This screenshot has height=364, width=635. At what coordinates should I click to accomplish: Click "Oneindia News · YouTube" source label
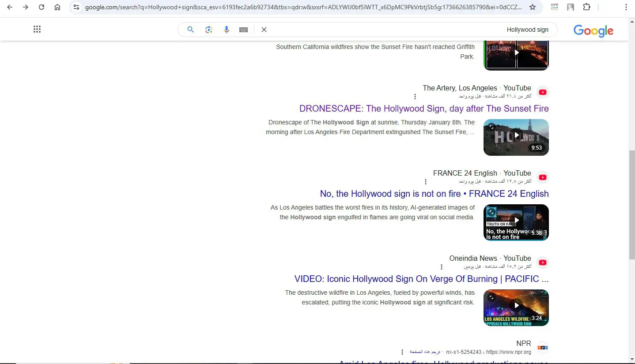[490, 258]
